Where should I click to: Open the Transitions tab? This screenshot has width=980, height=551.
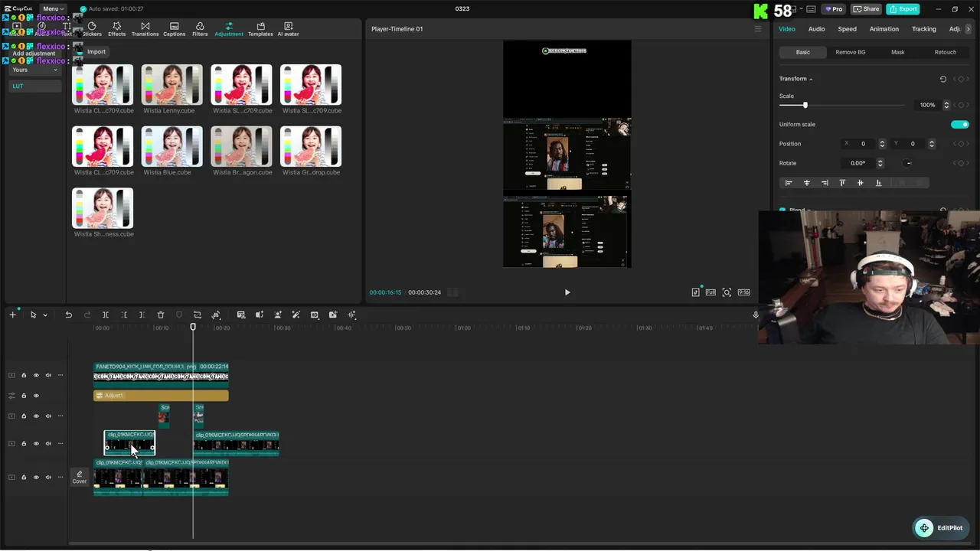(x=145, y=29)
